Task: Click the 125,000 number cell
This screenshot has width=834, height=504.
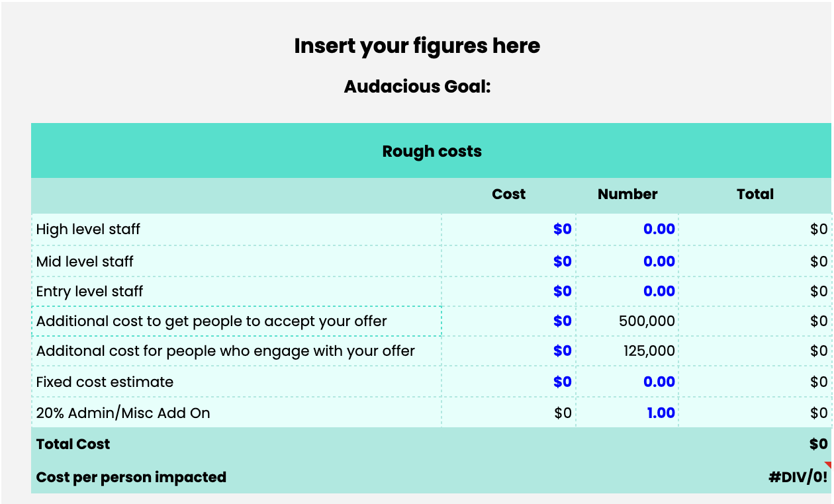Action: (x=627, y=351)
